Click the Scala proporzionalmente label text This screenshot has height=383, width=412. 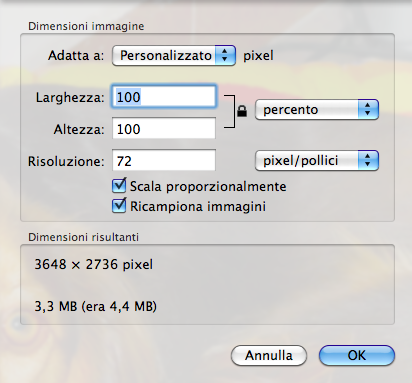[x=208, y=186]
